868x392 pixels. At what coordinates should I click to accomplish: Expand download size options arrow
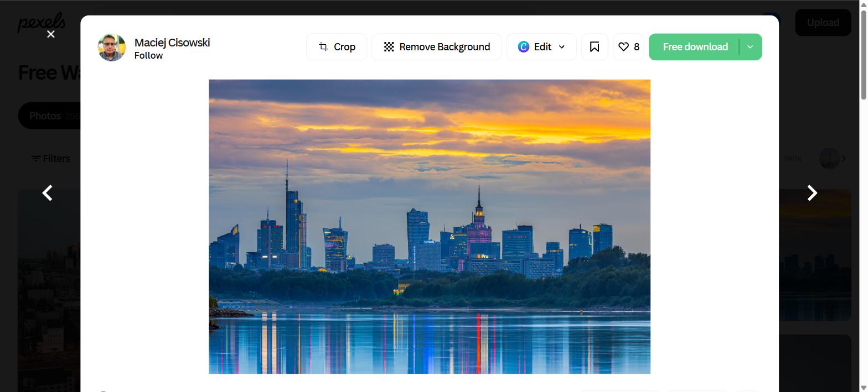(751, 47)
